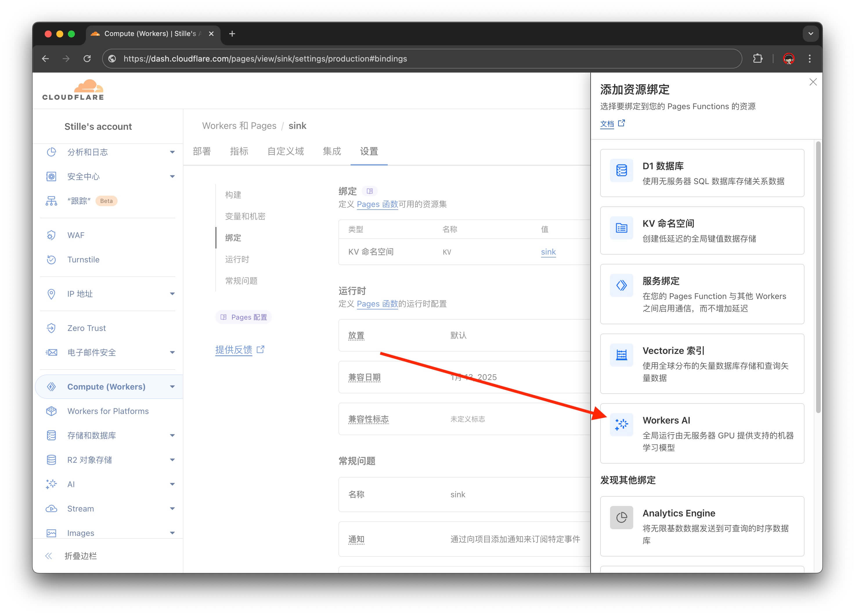Open the 提供反馈 feedback link

pos(240,350)
